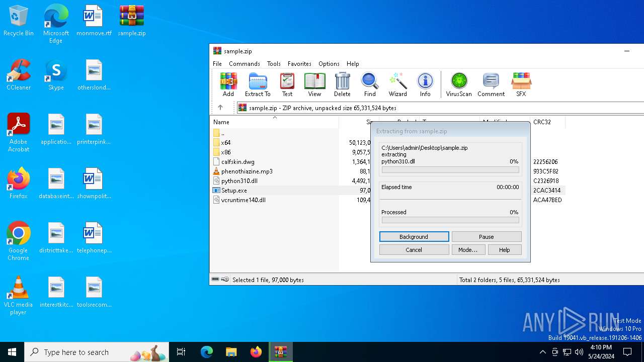Image resolution: width=644 pixels, height=362 pixels.
Task: Sort by Name column header
Action: (275, 122)
